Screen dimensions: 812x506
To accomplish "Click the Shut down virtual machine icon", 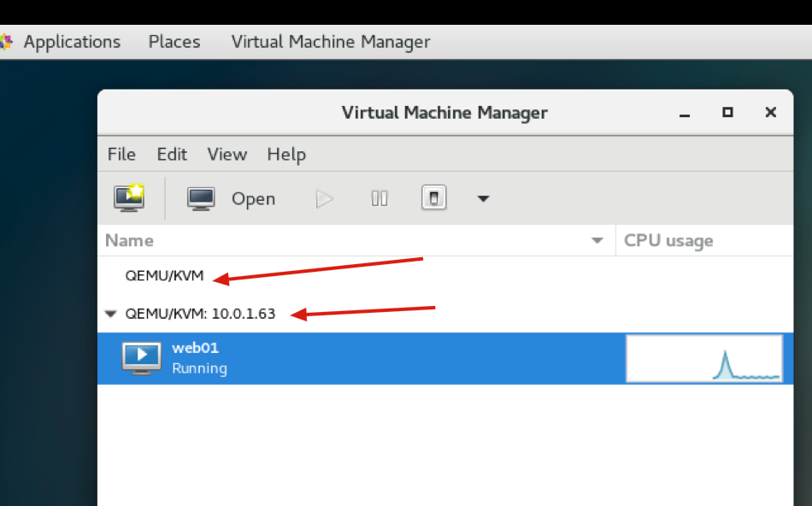I will [434, 197].
